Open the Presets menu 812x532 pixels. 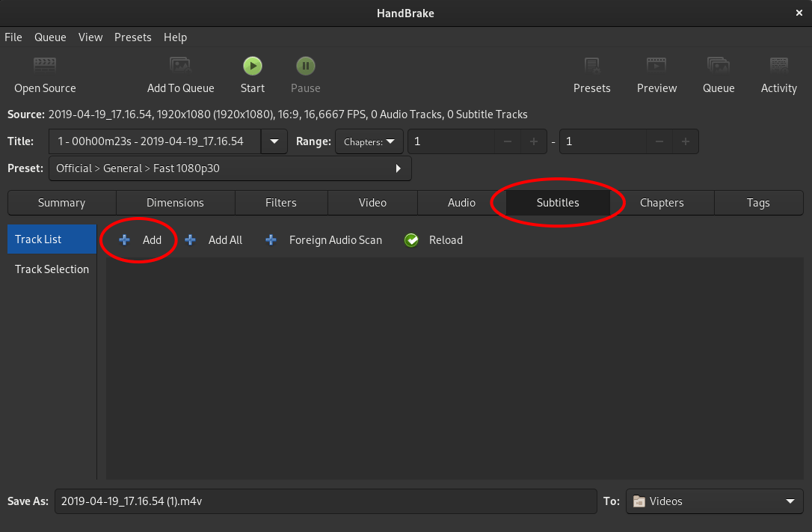tap(132, 37)
